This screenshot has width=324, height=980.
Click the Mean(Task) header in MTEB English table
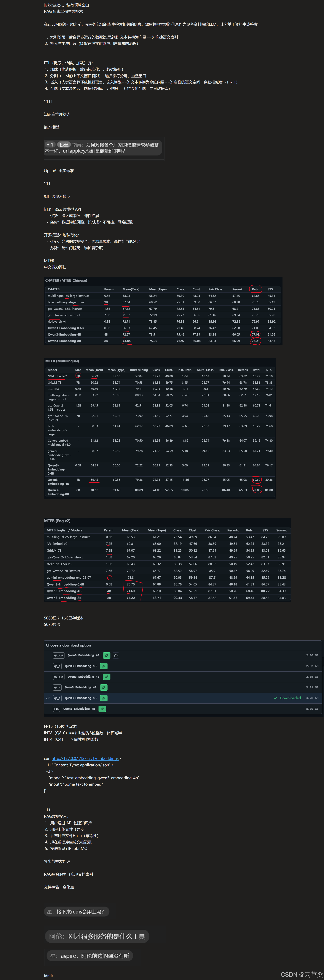(x=131, y=530)
